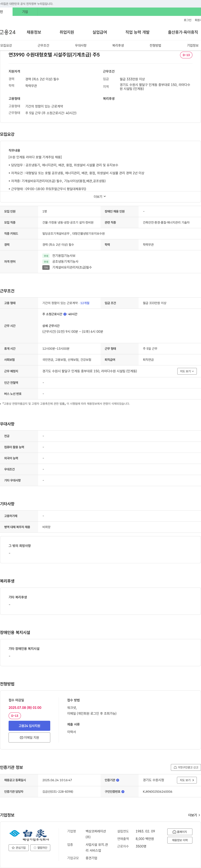Click the 관련 직종 value 건축안전·환경·품질·에너지관리 기술자

(x=166, y=222)
